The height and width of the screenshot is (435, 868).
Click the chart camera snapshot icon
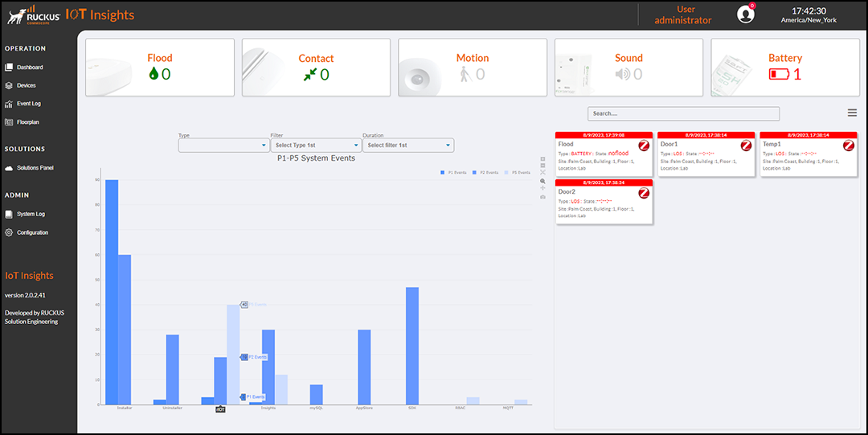(542, 197)
